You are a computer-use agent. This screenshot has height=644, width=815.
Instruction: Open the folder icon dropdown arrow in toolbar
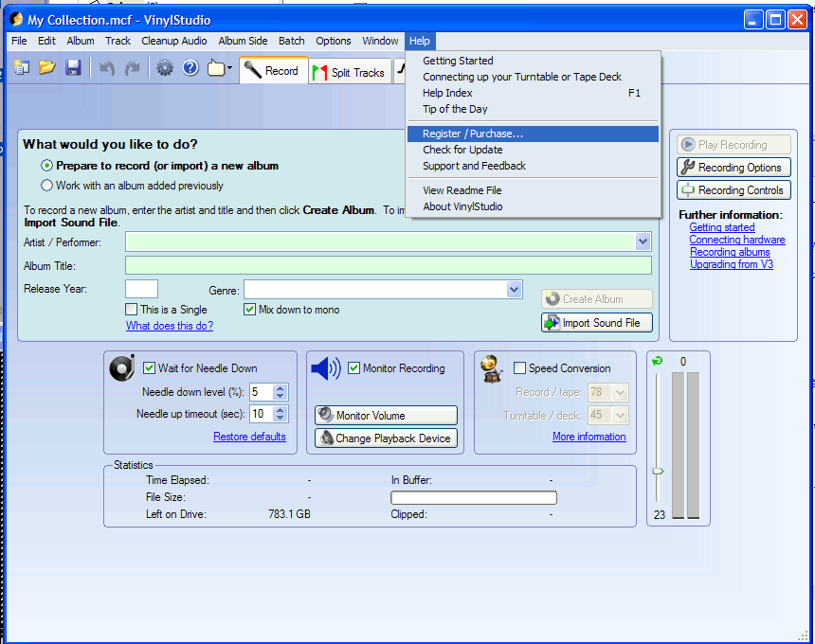coord(229,69)
